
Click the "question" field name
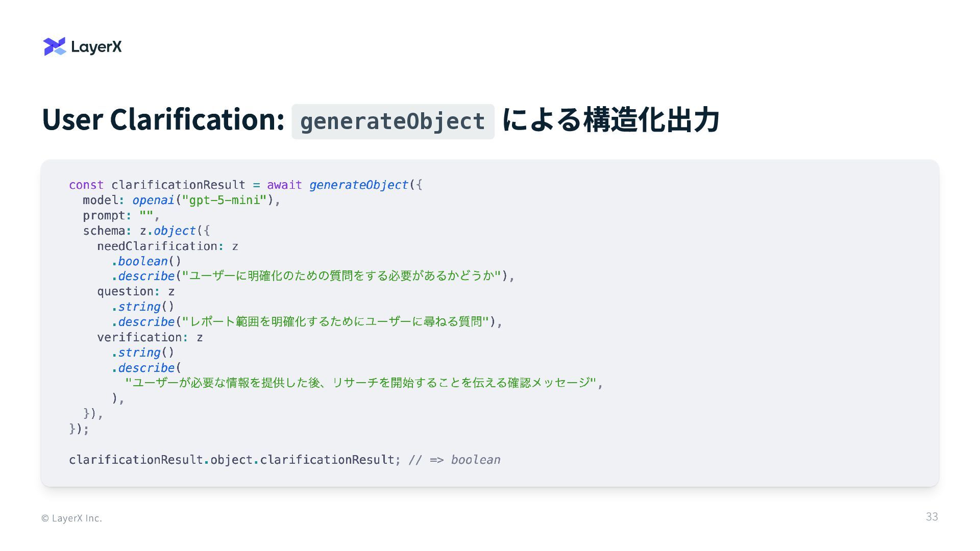(x=125, y=291)
